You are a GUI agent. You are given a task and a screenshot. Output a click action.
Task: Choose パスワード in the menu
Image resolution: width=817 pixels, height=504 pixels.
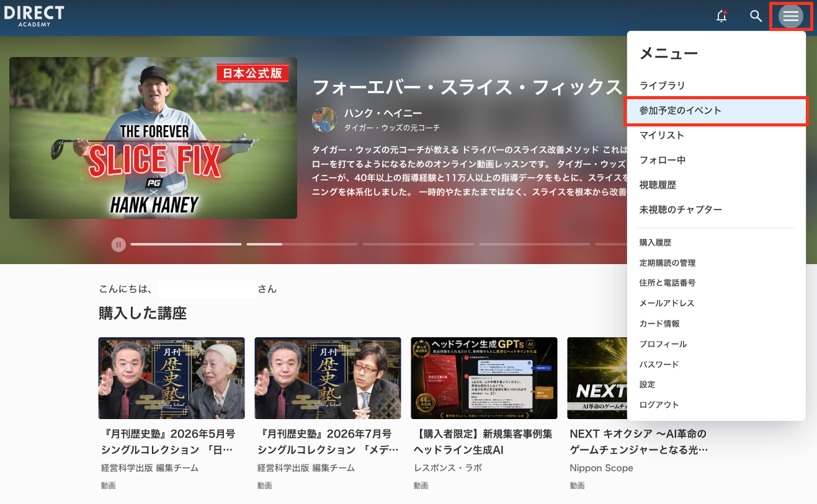[x=717, y=365]
